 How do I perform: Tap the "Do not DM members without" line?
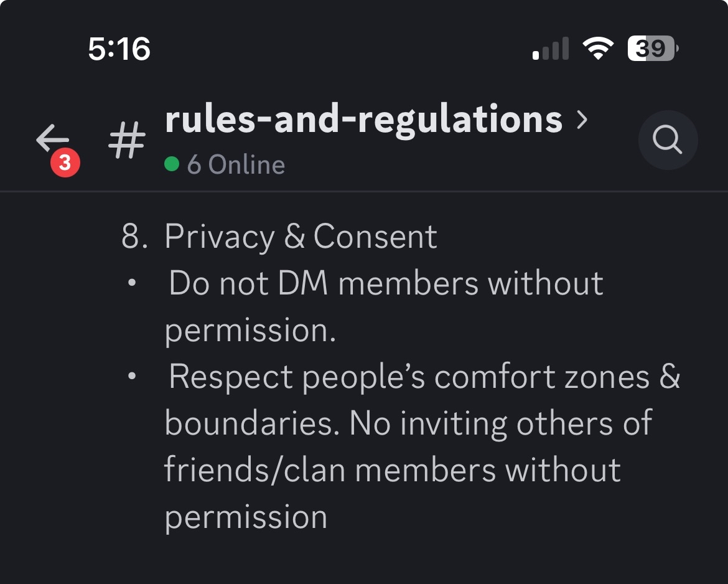(386, 283)
